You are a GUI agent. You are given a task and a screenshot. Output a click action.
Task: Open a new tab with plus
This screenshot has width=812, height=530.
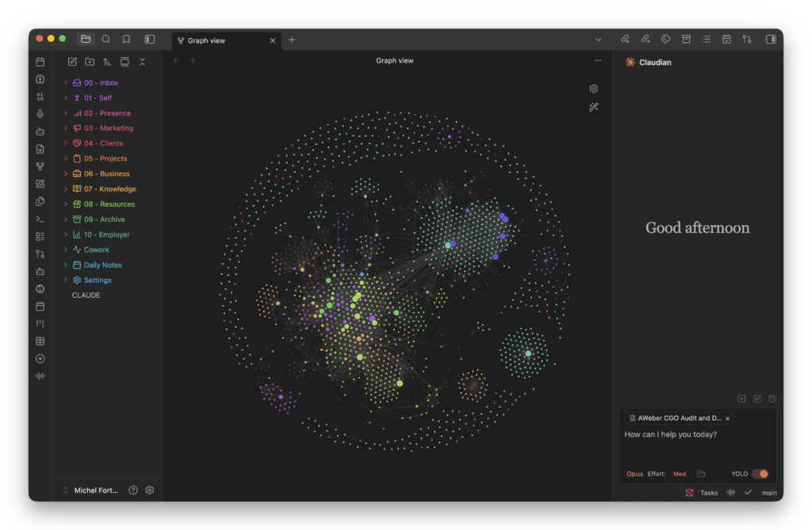[292, 40]
